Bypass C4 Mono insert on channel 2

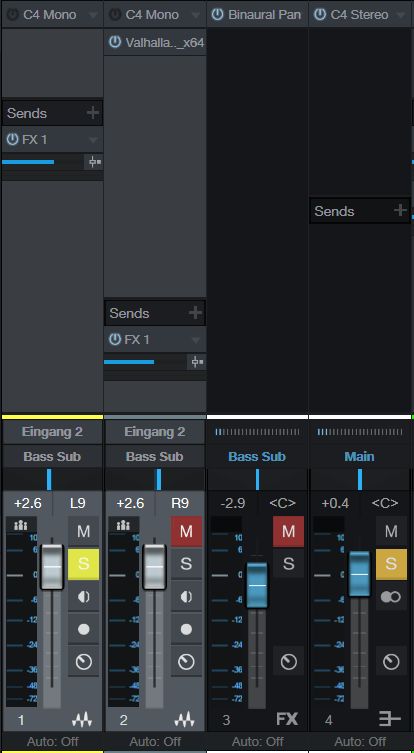[115, 14]
